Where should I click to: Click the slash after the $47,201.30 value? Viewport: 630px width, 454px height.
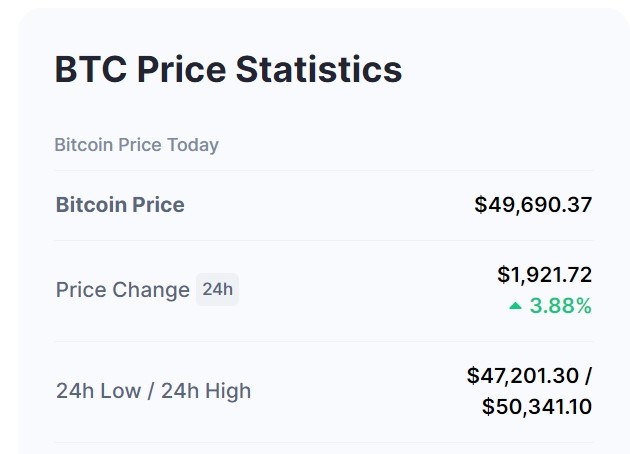pos(588,376)
